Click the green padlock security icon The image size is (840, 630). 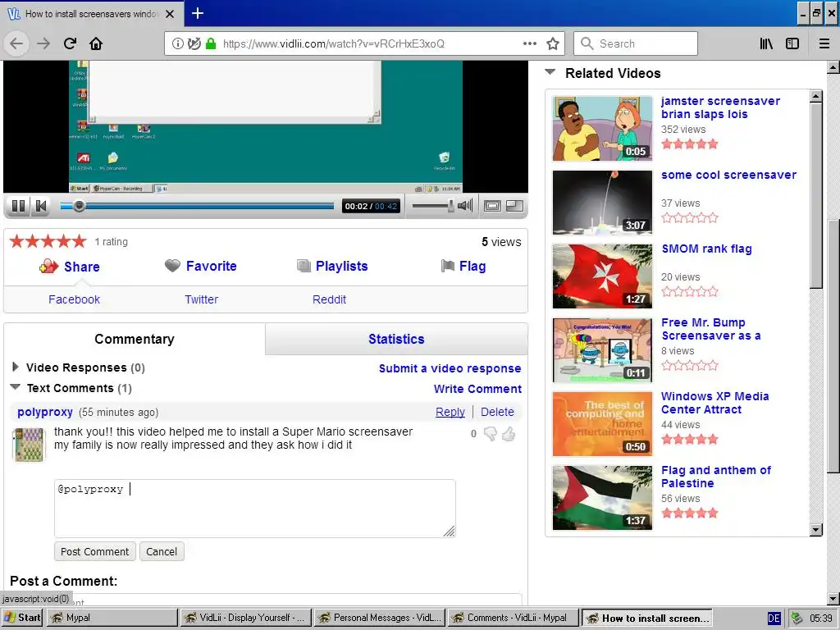(211, 43)
